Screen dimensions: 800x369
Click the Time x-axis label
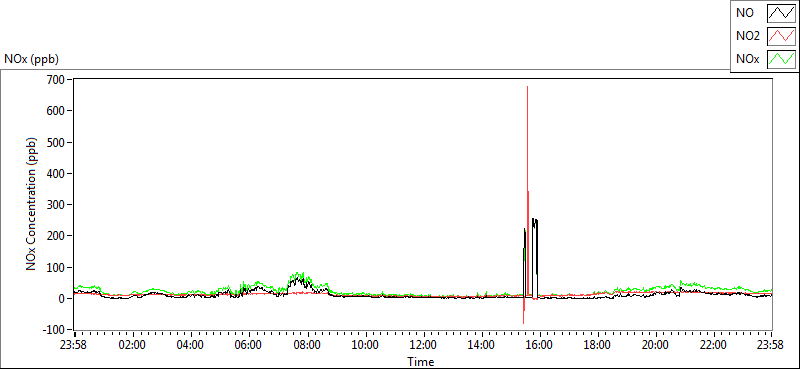[421, 362]
